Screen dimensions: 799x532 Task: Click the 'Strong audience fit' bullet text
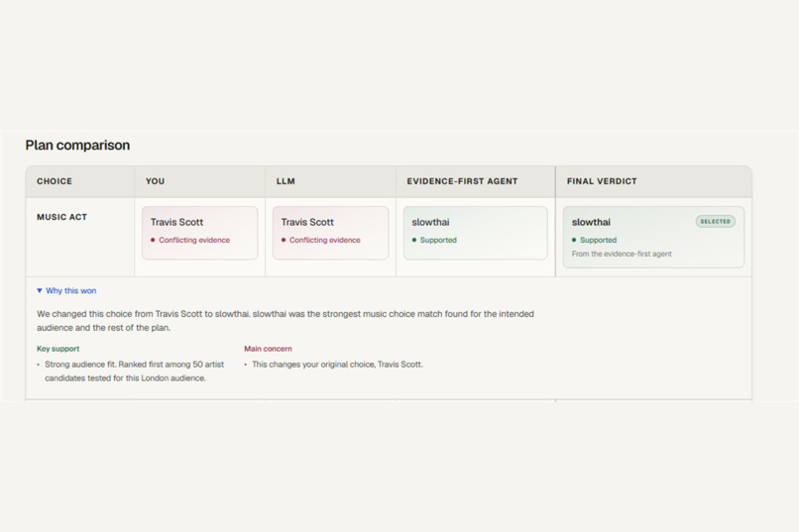(135, 372)
